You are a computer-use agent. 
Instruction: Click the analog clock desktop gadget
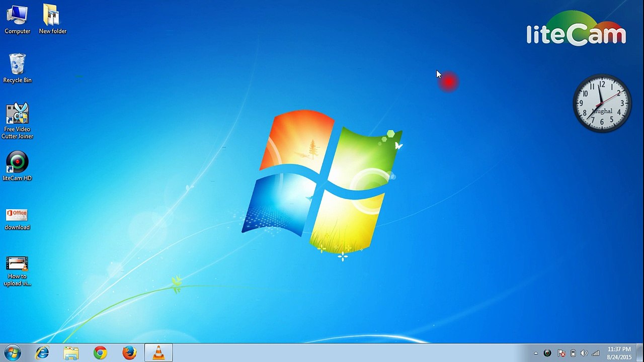tap(602, 104)
